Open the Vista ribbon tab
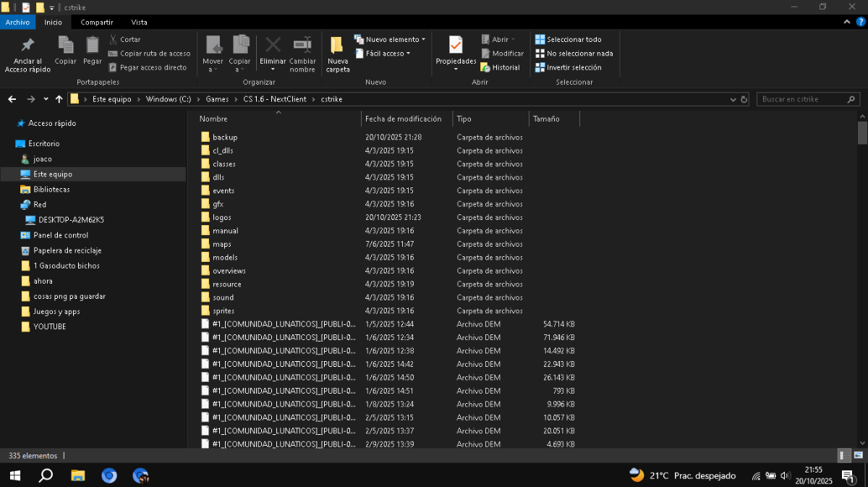 tap(140, 22)
